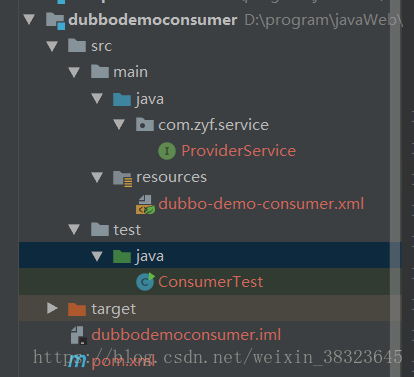The image size is (414, 377).
Task: Collapse the main folder arrow
Action: 74,72
